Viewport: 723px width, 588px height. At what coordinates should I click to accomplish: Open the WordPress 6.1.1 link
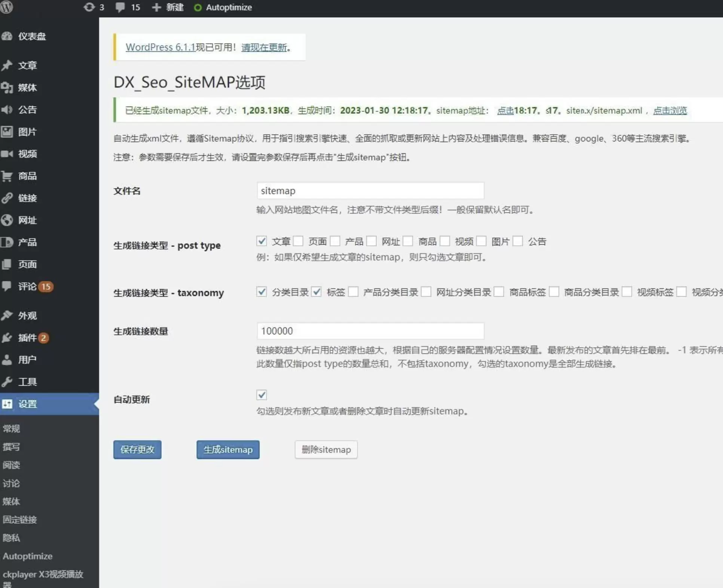(161, 47)
